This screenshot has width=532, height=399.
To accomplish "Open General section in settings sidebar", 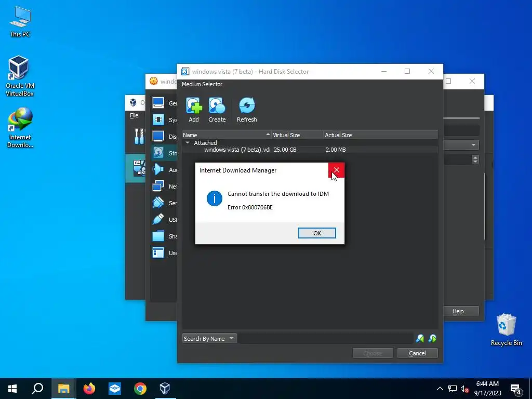I will pyautogui.click(x=164, y=103).
